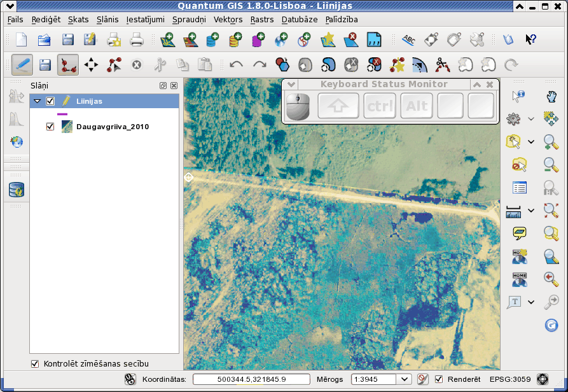Open the Skats menu
568x392 pixels.
click(78, 20)
